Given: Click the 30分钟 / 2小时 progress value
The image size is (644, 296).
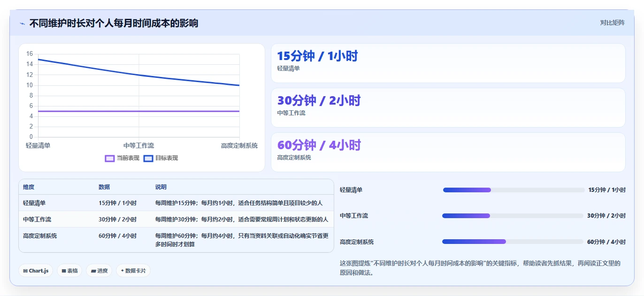Looking at the screenshot, I should click(x=606, y=216).
